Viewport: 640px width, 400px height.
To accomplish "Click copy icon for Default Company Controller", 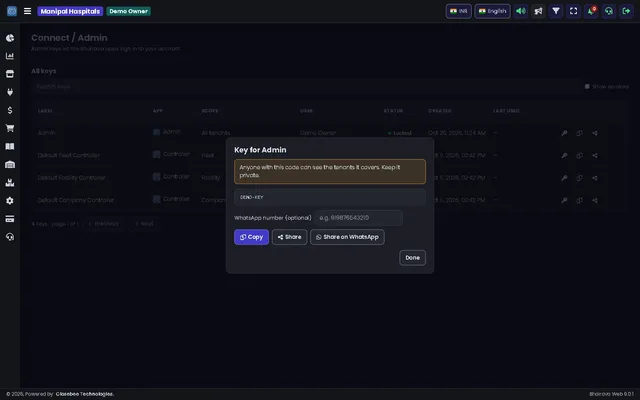I will click(579, 200).
